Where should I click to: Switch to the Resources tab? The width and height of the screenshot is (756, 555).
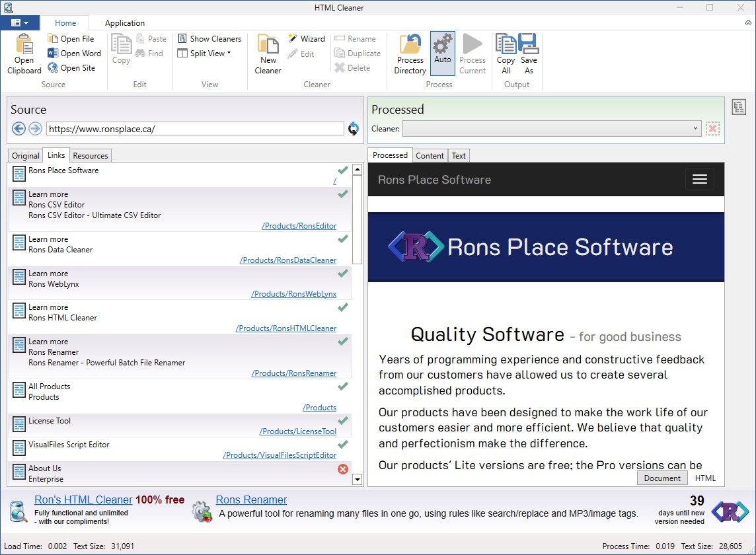tap(91, 156)
